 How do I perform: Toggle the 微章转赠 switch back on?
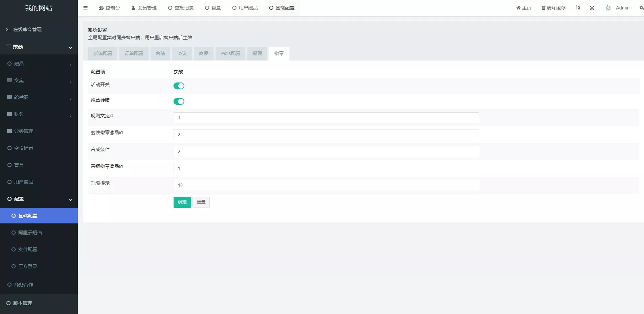(x=179, y=101)
